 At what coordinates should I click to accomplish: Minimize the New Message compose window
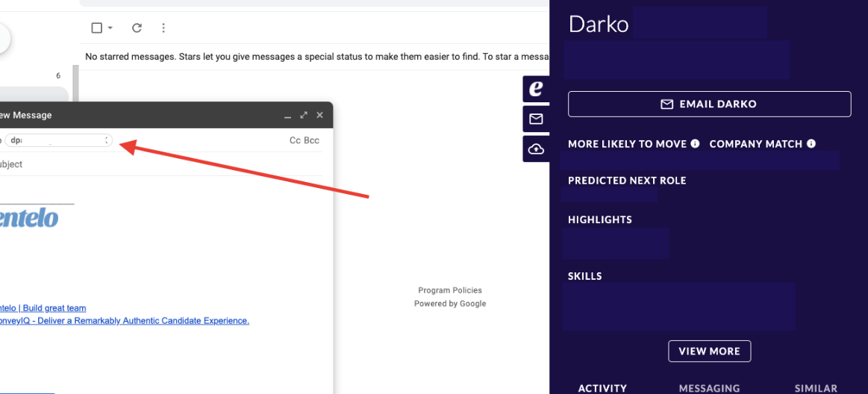click(x=287, y=116)
